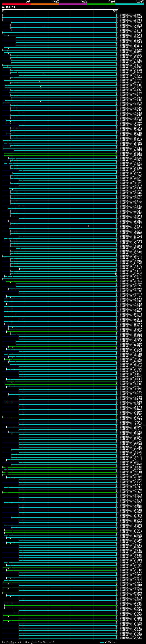Open hit UniRef100_Q9M600
146x644 pixels.
pyautogui.click(x=131, y=427)
